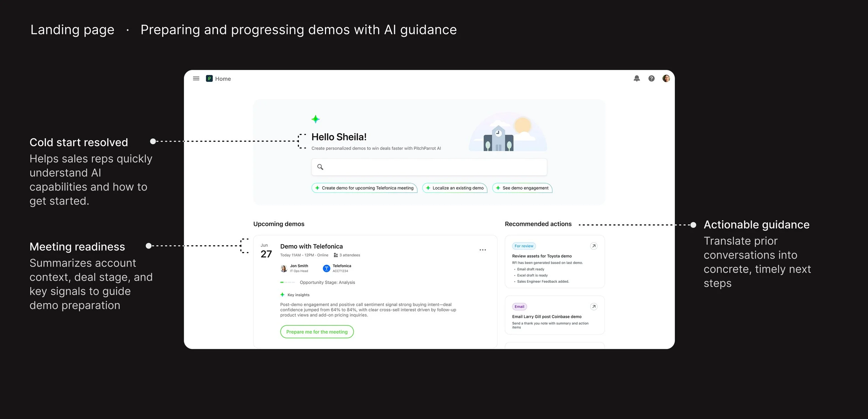Select Localize an existing demo suggestion
The height and width of the screenshot is (419, 868).
coord(455,188)
